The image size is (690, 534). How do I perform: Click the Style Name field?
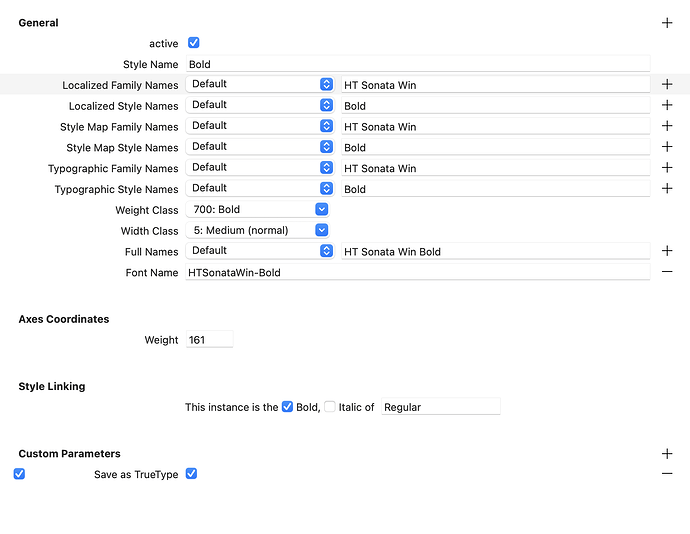point(418,64)
